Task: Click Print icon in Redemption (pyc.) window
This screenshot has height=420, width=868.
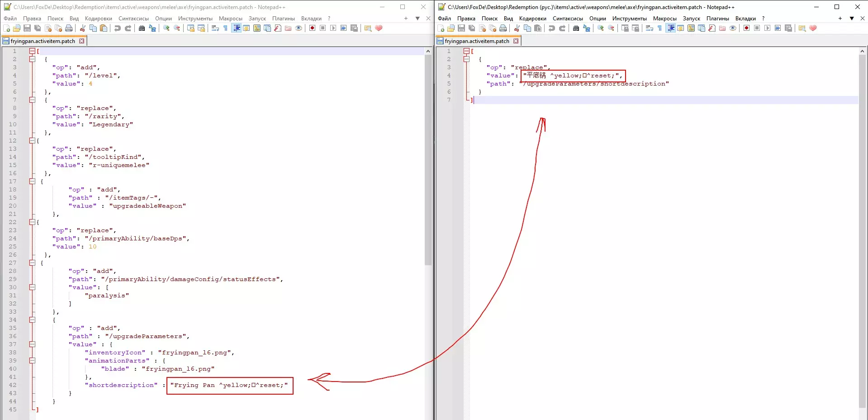Action: tap(503, 28)
